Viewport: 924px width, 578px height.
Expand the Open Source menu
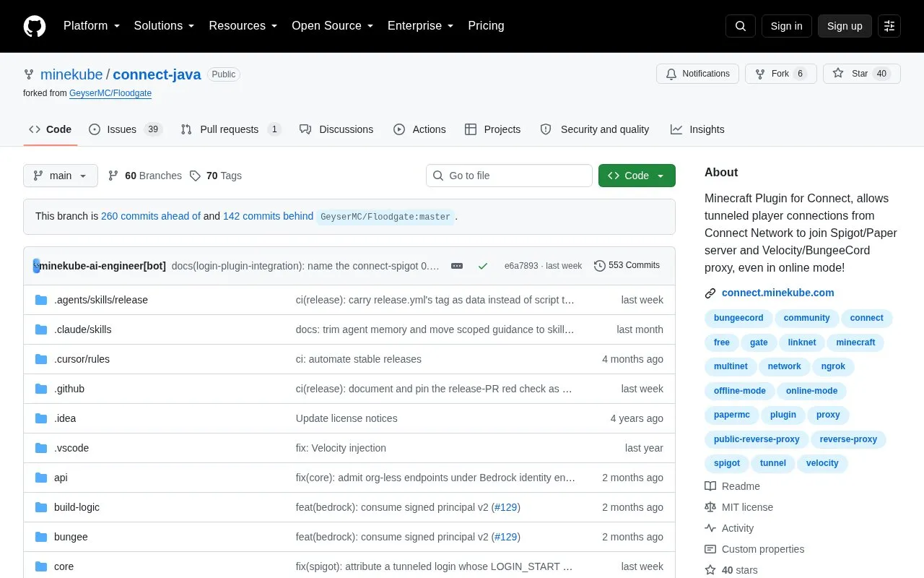pos(333,26)
